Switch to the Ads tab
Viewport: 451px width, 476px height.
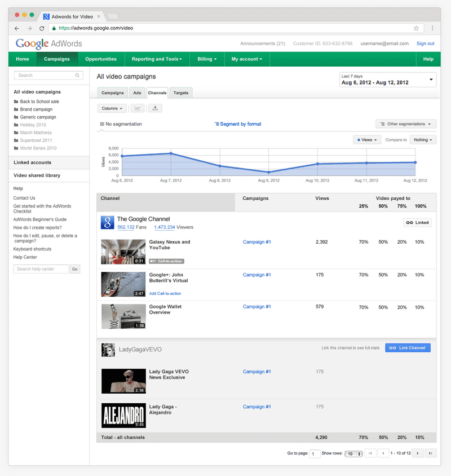tap(137, 92)
